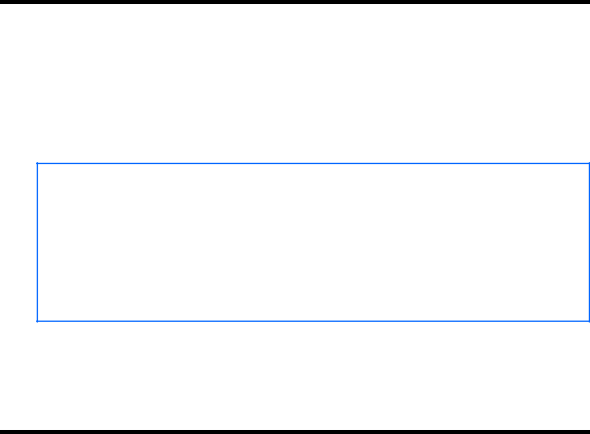
Task: Click the white margin left of the rectangle
Action: click(x=18, y=242)
